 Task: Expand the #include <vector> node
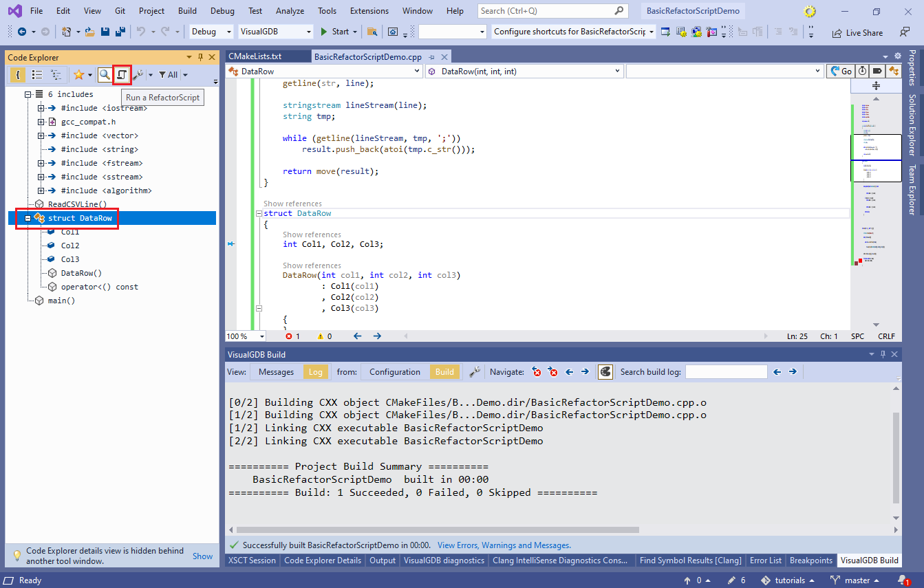click(x=41, y=135)
